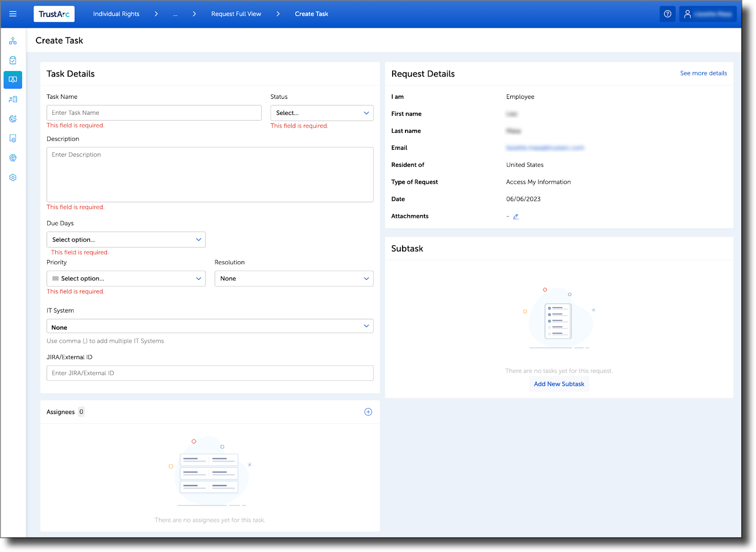Open the document management sidebar icon
Screen dimensions: 756x552
click(x=13, y=138)
